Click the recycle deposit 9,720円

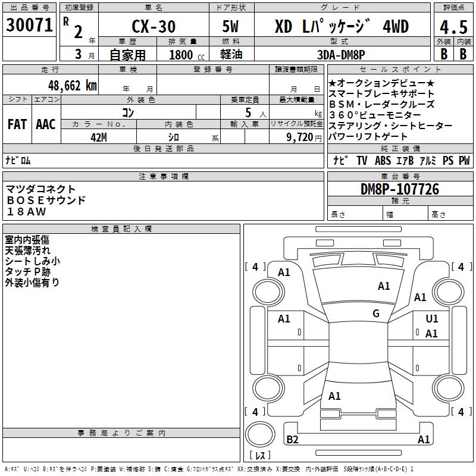point(304,137)
